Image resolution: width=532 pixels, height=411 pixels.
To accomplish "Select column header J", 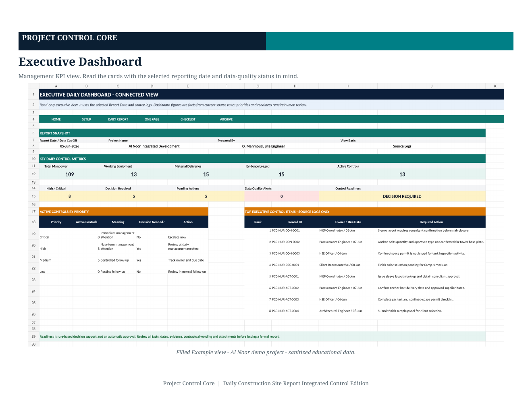I will pyautogui.click(x=431, y=86).
